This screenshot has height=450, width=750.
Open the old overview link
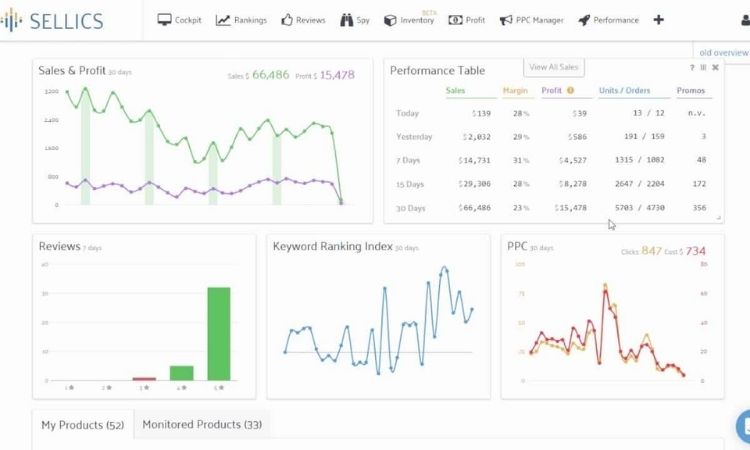723,53
